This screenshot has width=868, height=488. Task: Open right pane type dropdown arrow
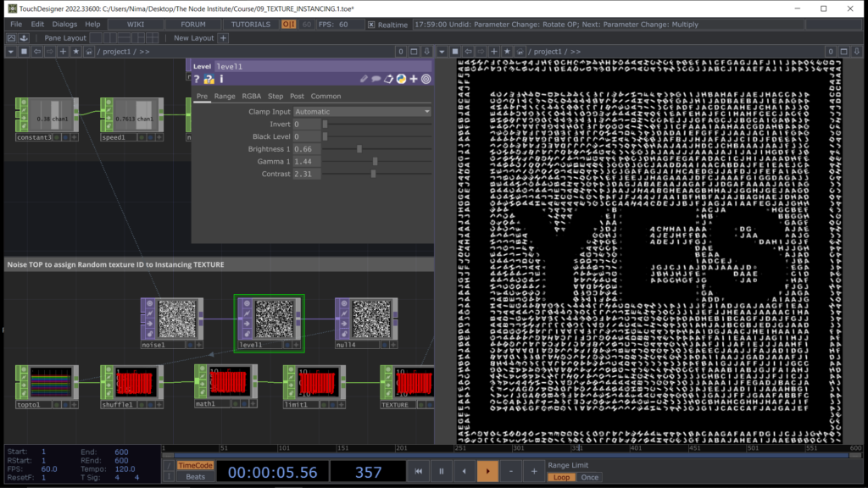click(441, 52)
